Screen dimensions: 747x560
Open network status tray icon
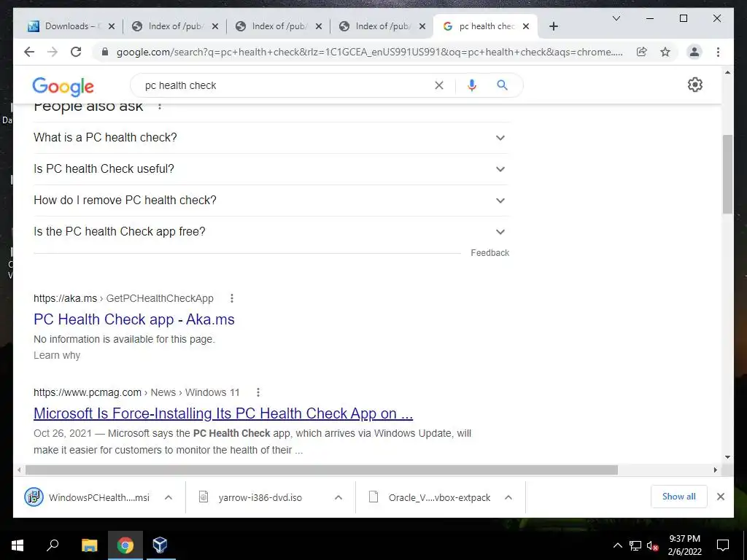pos(635,545)
